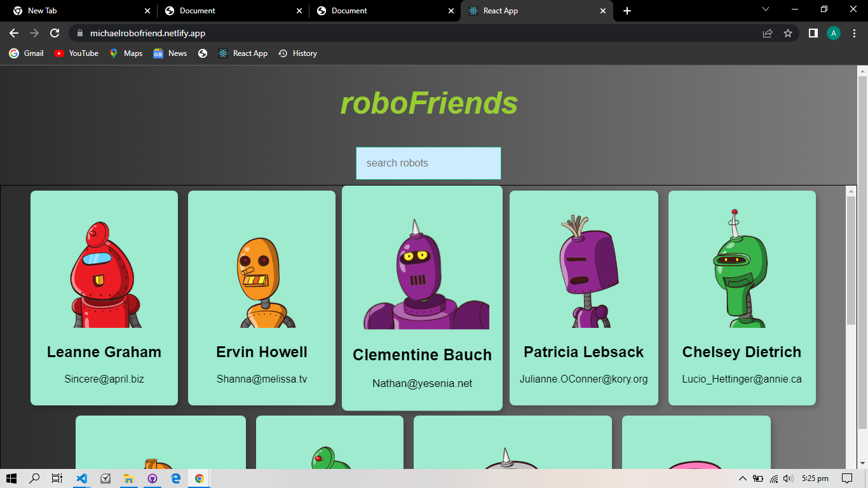Image resolution: width=868 pixels, height=488 pixels.
Task: Switch to the New Tab tab
Action: click(x=79, y=11)
